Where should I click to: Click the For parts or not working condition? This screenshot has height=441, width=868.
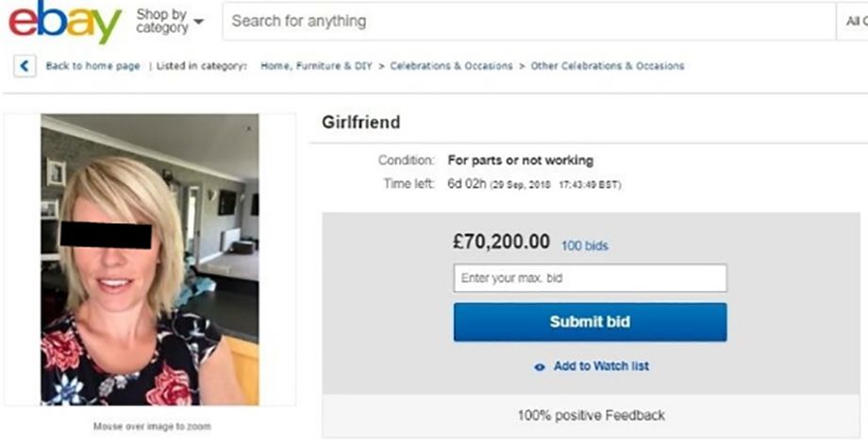click(520, 161)
